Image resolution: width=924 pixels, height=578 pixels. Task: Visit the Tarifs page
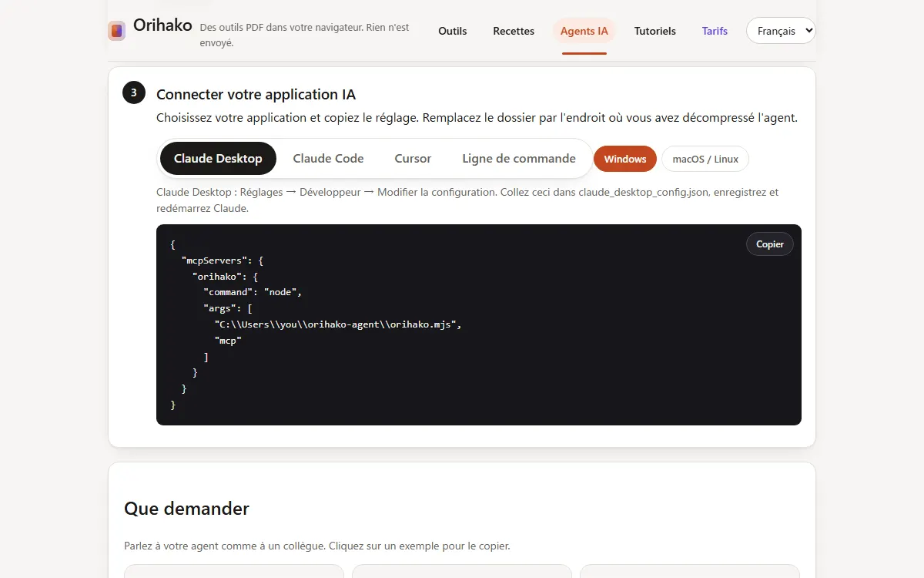715,31
